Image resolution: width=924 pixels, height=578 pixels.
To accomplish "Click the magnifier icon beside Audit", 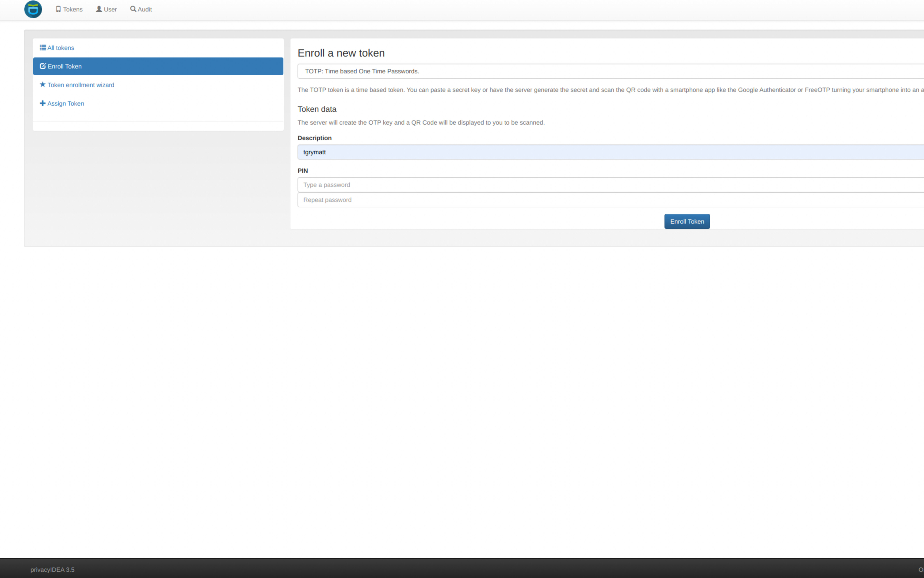I will point(133,9).
